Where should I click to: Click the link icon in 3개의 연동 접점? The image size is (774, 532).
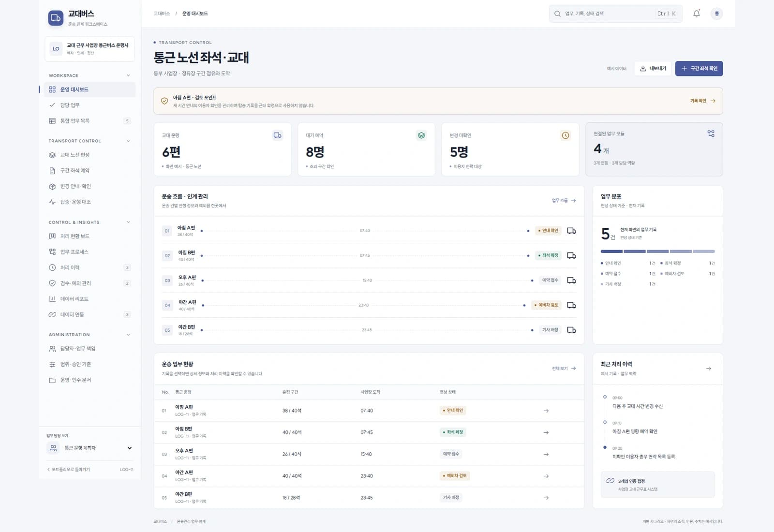pos(610,481)
